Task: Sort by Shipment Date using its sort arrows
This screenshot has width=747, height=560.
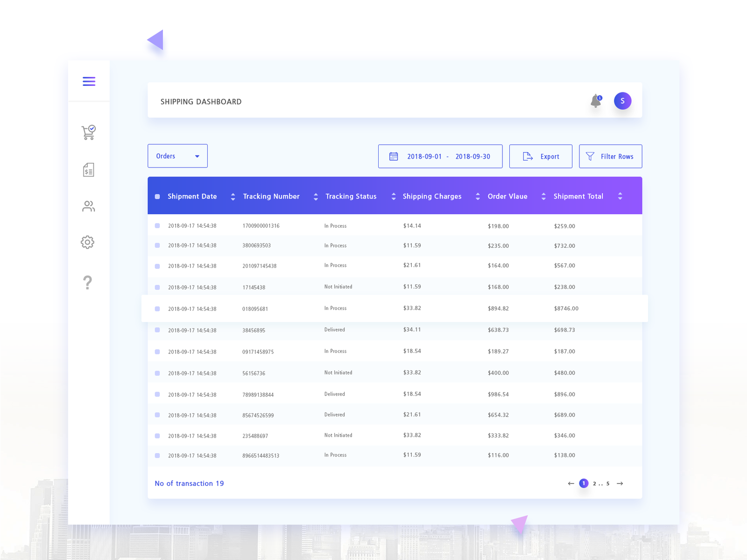Action: (233, 196)
